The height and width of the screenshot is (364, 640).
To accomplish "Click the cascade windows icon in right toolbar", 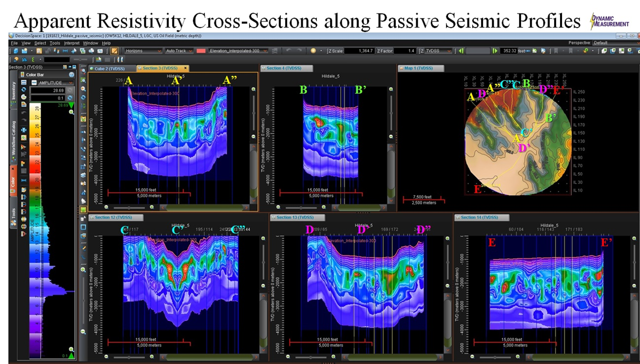I will 612,51.
